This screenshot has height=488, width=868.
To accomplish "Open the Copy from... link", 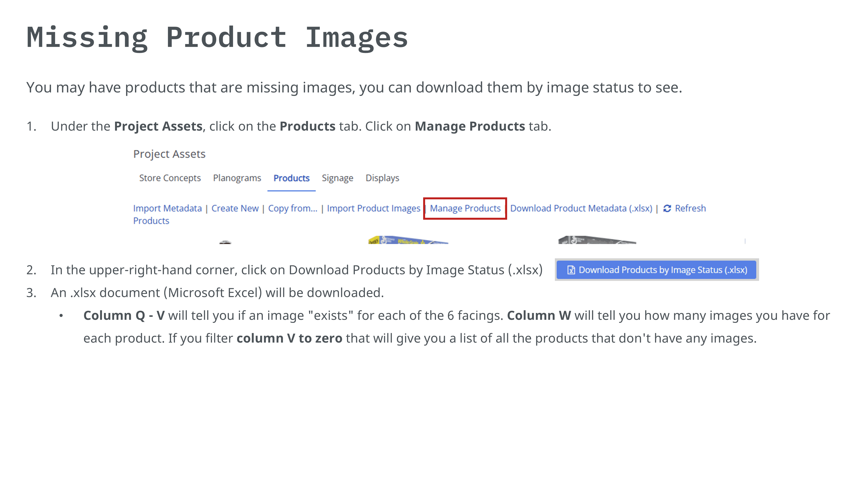I will 293,208.
